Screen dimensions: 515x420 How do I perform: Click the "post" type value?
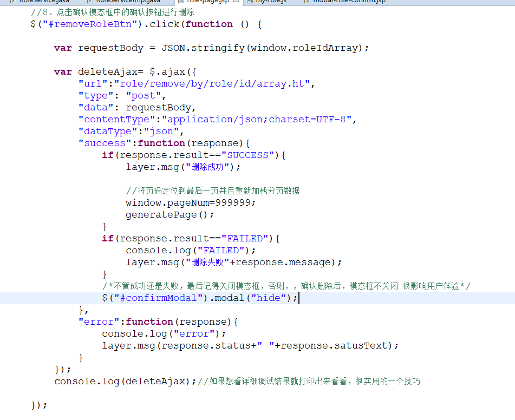point(144,96)
